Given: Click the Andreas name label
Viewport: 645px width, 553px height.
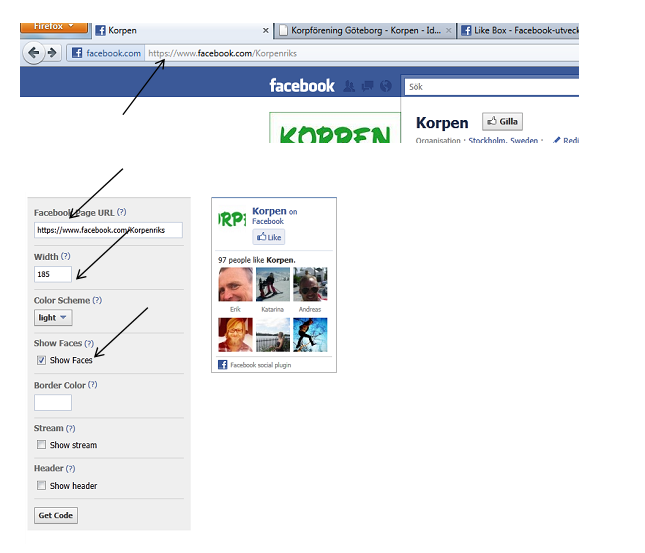Looking at the screenshot, I should point(310,309).
